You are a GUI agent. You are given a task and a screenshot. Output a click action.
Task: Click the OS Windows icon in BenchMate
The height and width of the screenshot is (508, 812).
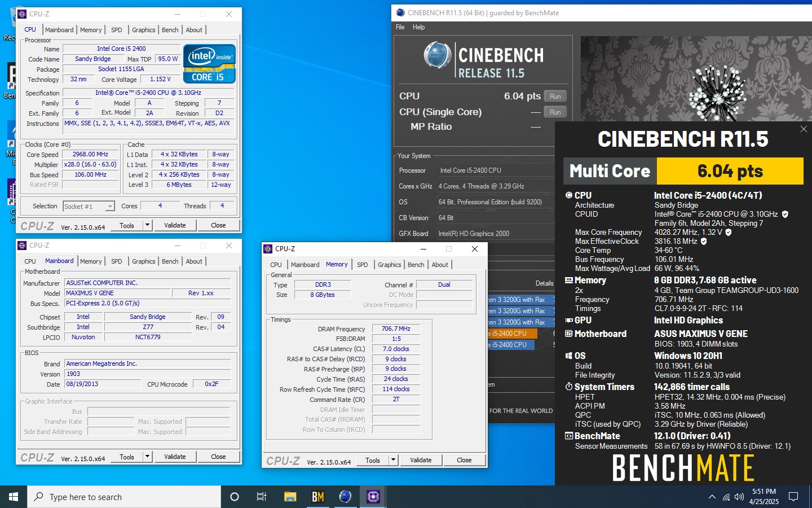pos(568,356)
